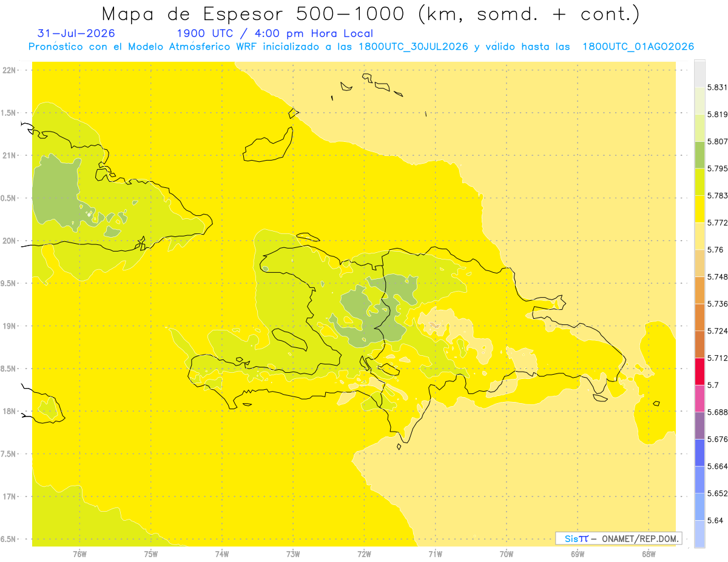Click the 70W longitude label
Screen dimensions: 728x562
(506, 554)
